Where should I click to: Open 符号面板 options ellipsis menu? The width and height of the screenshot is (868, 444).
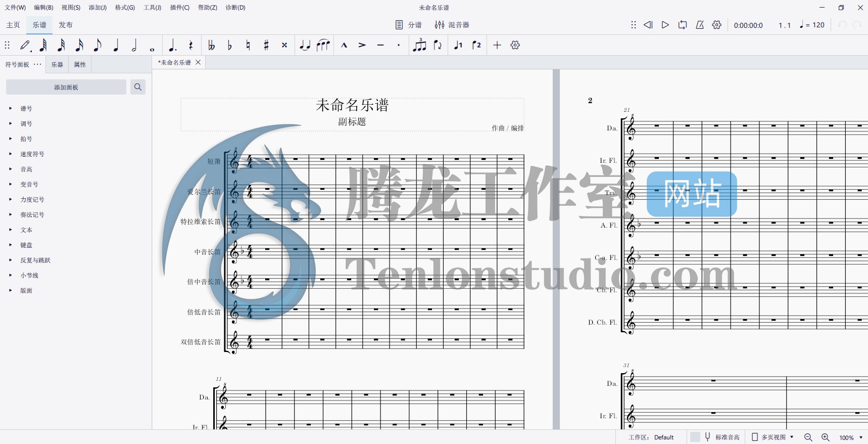point(37,64)
